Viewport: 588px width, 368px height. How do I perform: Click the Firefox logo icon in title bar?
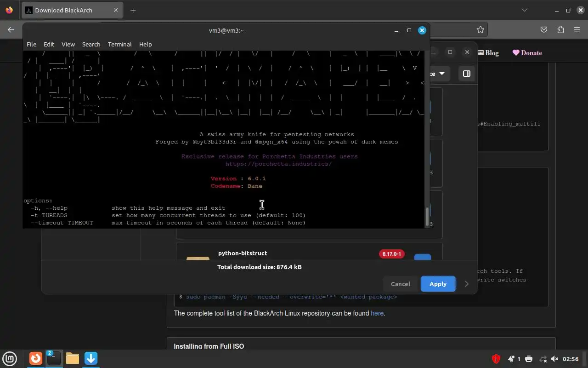tap(9, 10)
